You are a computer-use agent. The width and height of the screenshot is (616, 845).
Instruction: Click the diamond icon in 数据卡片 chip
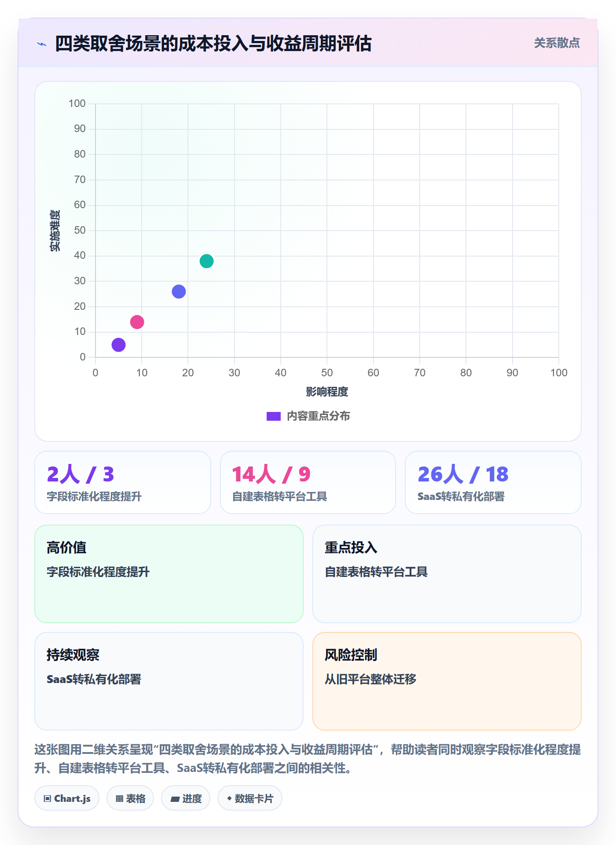(x=229, y=798)
